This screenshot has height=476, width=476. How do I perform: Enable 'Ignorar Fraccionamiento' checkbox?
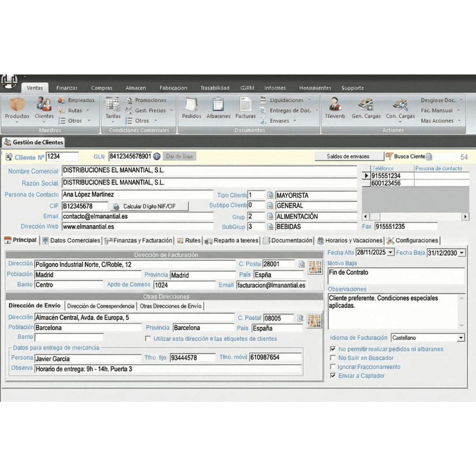pos(333,367)
